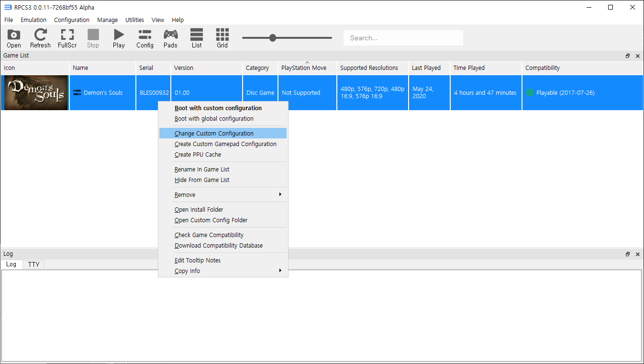644x364 pixels.
Task: Choose Create Custom Gamepad Configuration
Action: 223,144
